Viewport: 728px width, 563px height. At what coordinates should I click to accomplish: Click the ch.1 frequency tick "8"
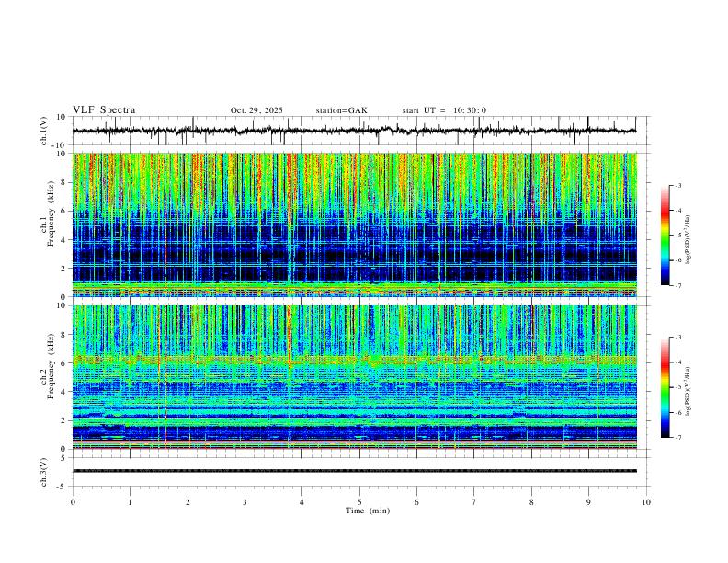pos(63,182)
